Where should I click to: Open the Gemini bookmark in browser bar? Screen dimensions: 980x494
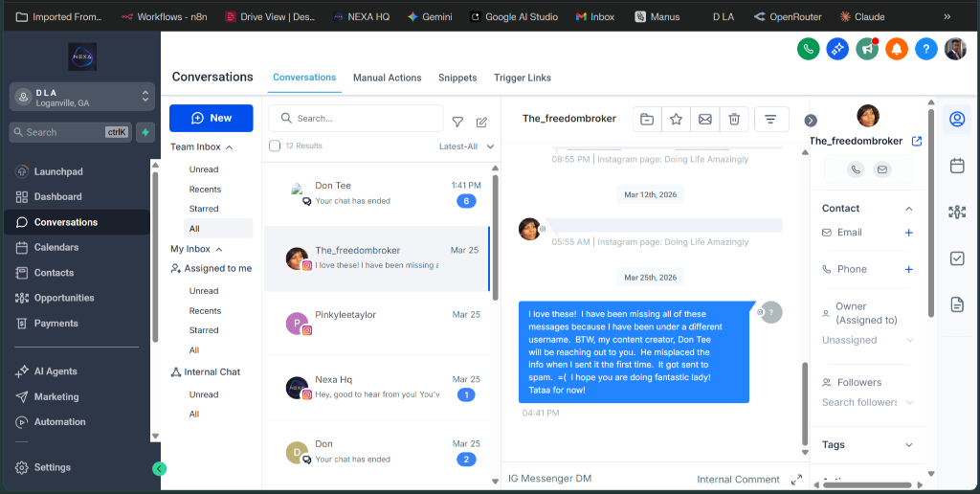tap(430, 17)
